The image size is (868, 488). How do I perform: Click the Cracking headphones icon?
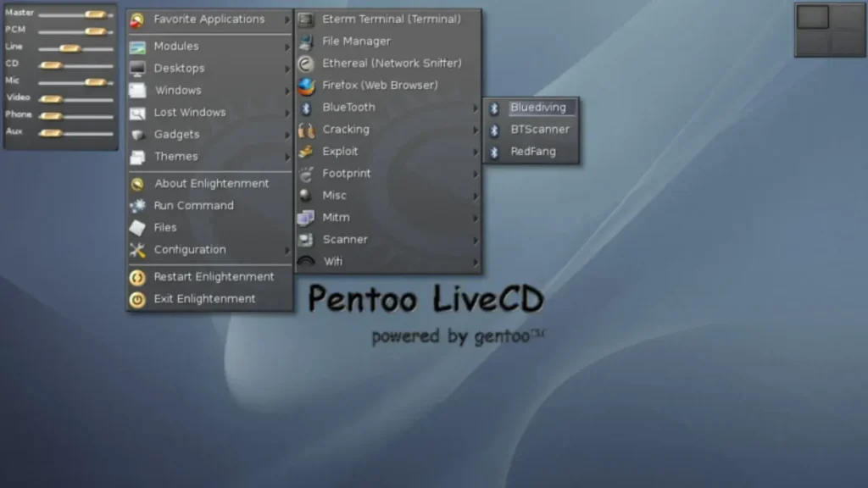[x=305, y=130]
